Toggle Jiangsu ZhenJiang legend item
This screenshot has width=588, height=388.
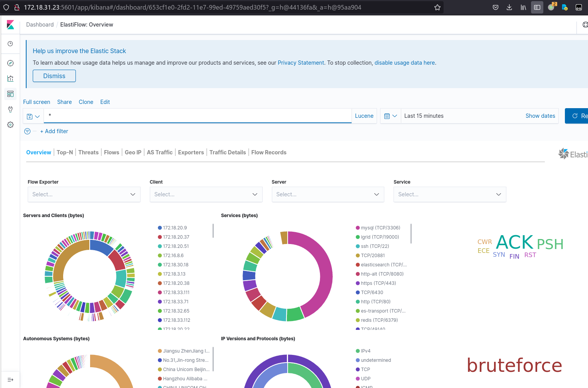pos(184,351)
